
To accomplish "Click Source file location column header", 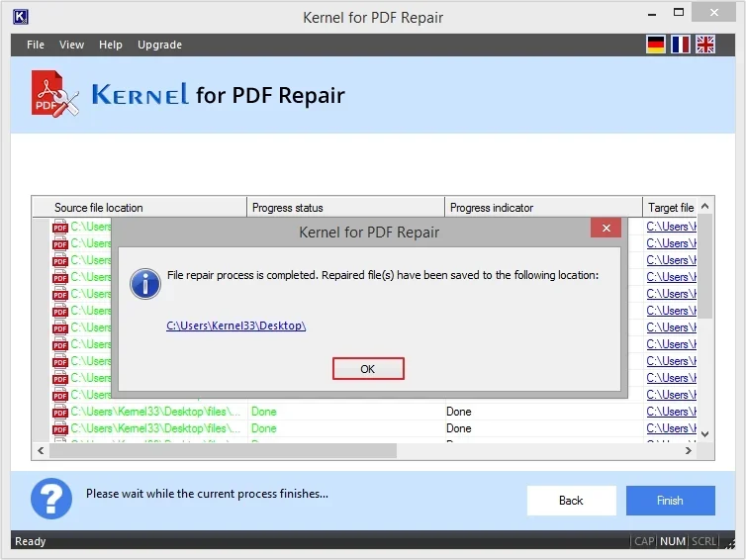I will [x=140, y=208].
